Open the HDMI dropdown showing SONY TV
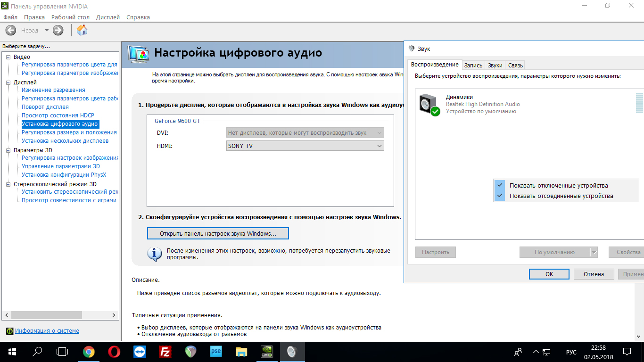The height and width of the screenshot is (362, 644). [x=305, y=146]
